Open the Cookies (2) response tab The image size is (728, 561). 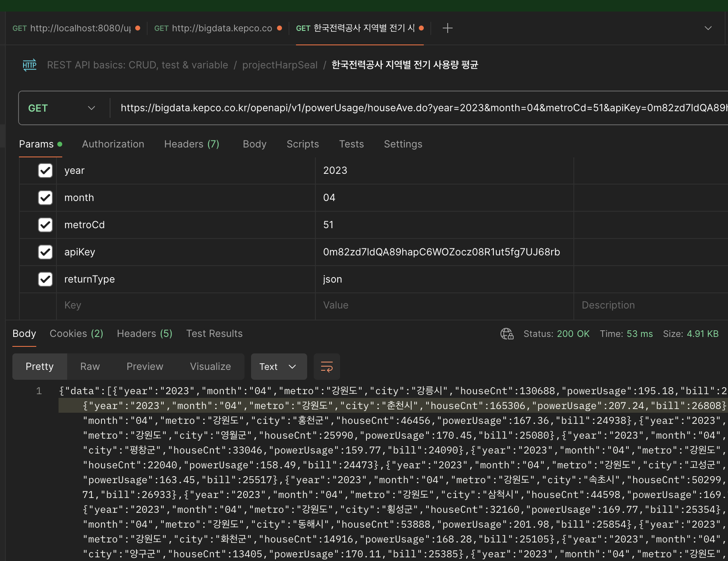tap(77, 334)
